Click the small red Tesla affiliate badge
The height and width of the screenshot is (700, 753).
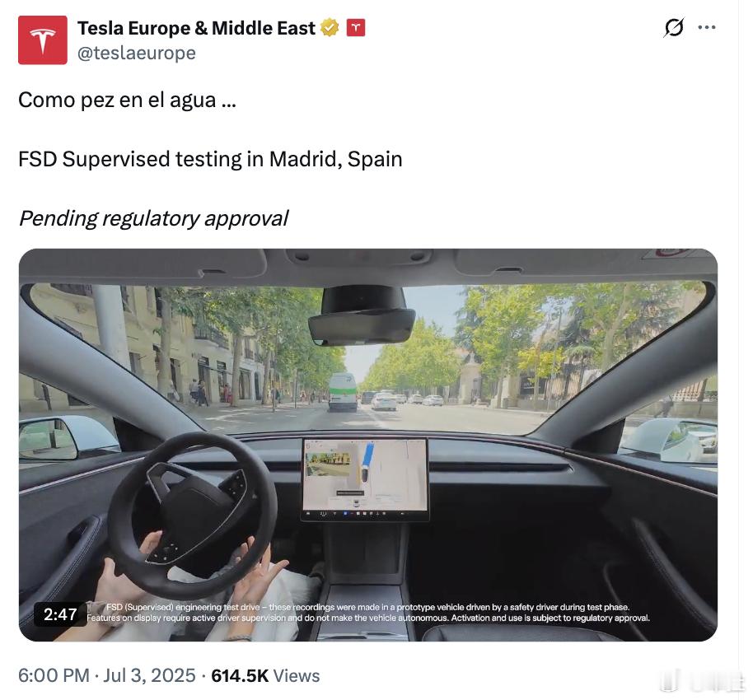click(x=355, y=28)
